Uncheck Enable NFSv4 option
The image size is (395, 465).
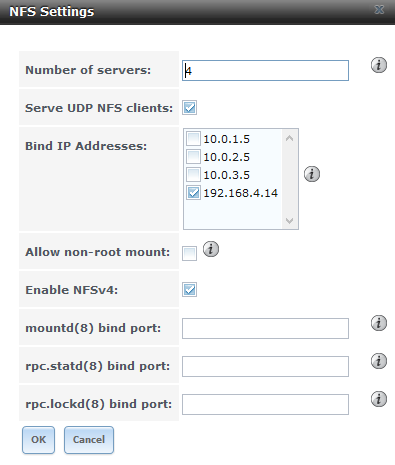[x=189, y=289]
